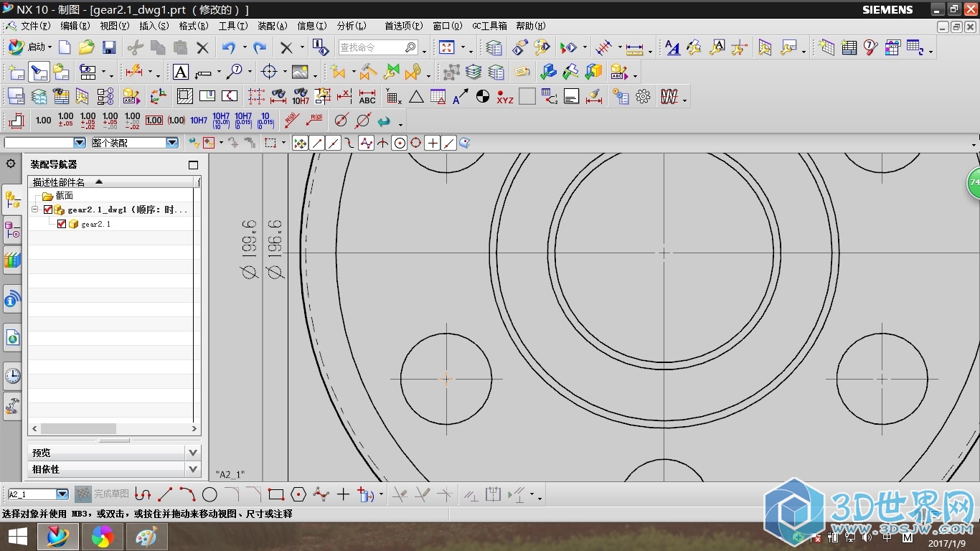Select the 10H7 fit tolerance icon
Screen dimensions: 980x551
(199, 121)
